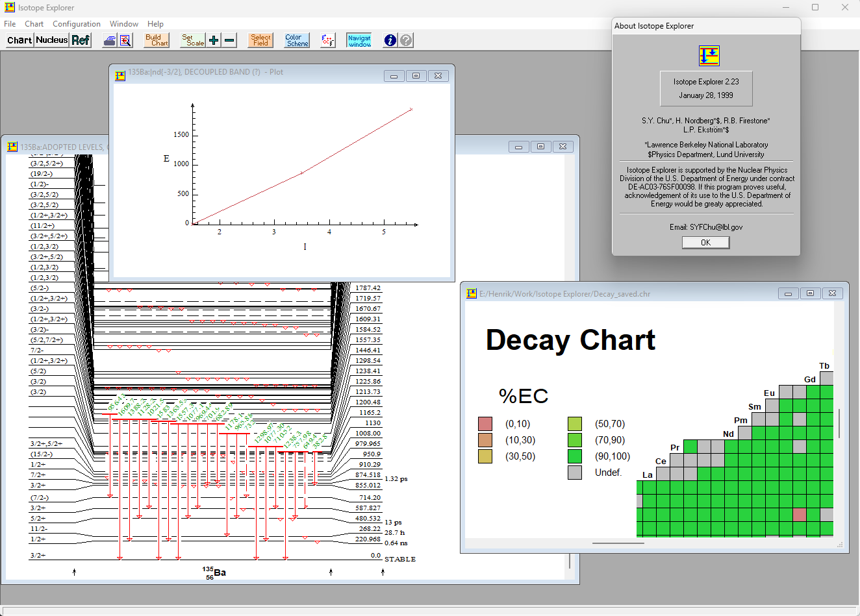
Task: Zoom in using the plus icon
Action: tap(214, 40)
